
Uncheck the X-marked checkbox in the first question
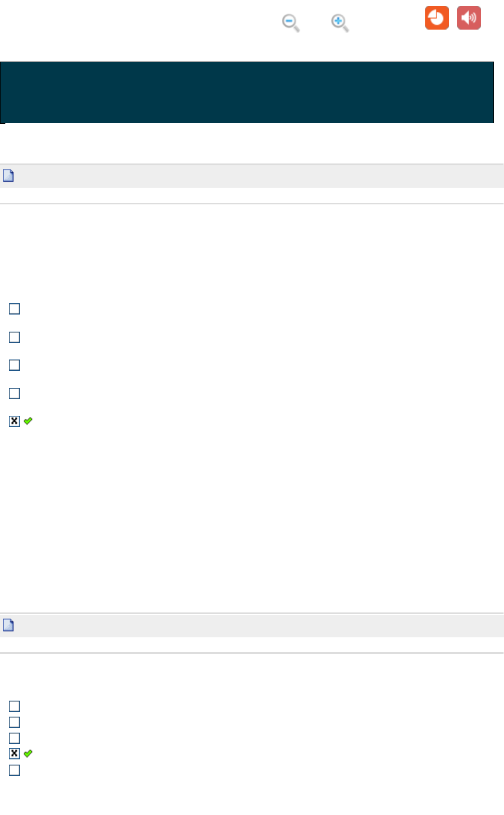click(14, 421)
